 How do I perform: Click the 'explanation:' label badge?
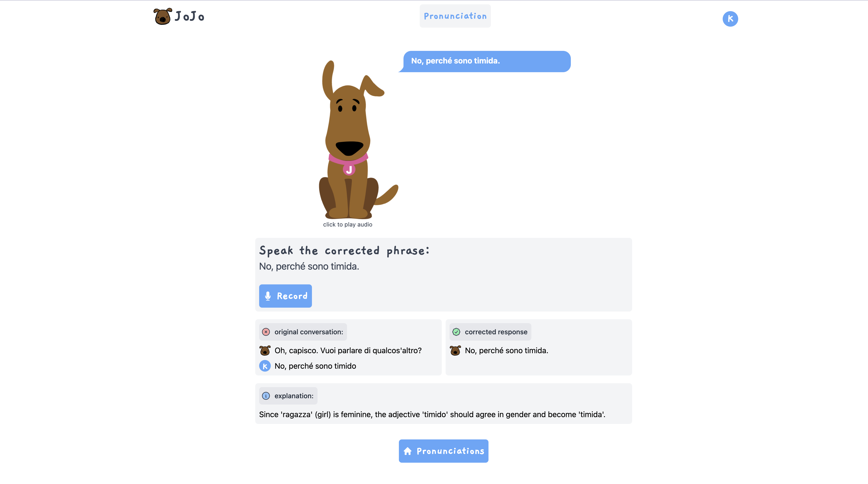[x=288, y=396]
